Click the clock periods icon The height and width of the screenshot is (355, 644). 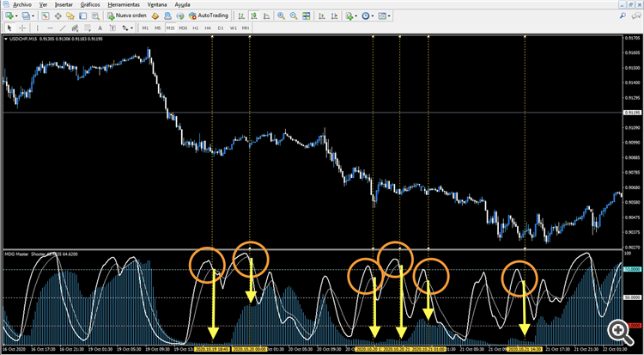pyautogui.click(x=365, y=15)
